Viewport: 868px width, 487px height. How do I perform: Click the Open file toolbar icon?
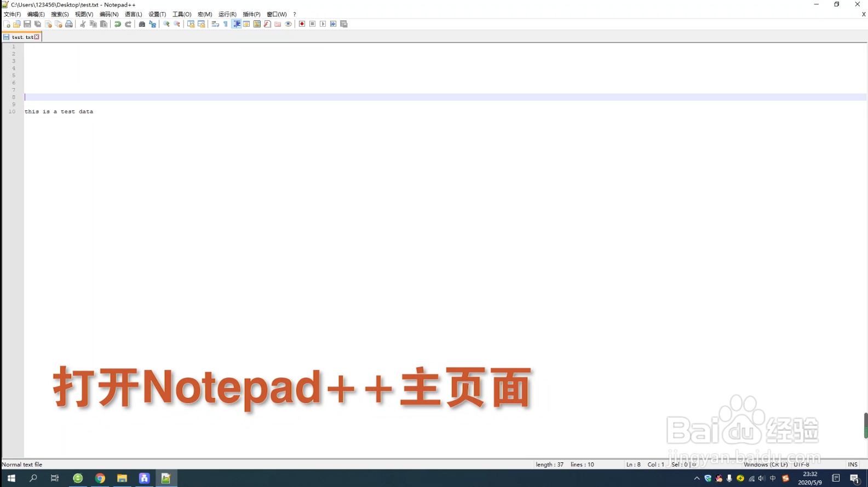click(x=17, y=24)
